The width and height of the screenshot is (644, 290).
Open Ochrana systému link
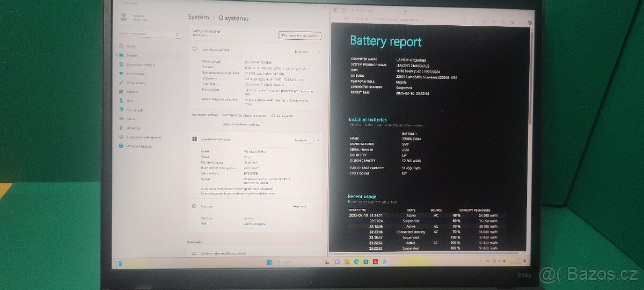point(283,115)
